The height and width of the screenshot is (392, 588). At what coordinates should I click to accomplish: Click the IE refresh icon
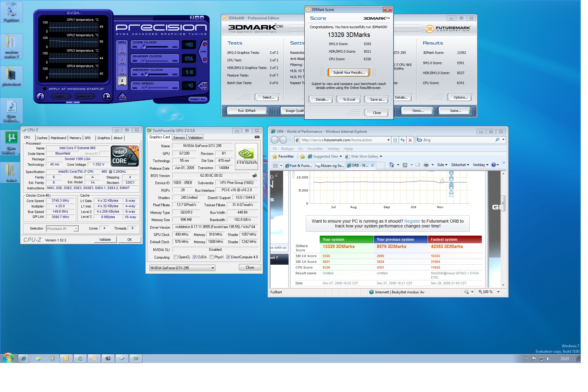point(403,140)
